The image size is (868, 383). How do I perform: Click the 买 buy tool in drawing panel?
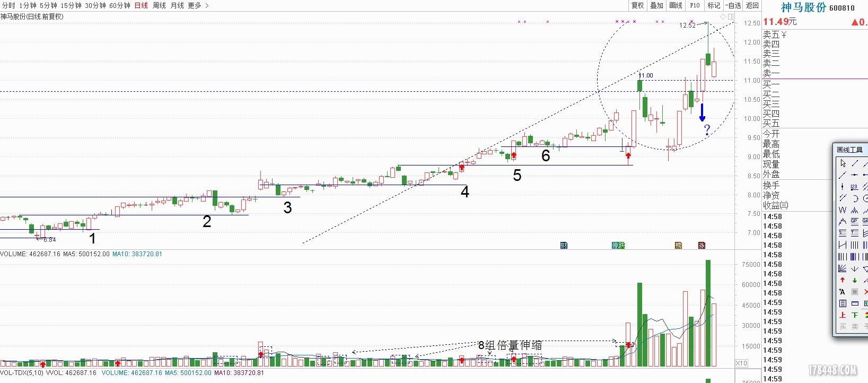pos(843,327)
